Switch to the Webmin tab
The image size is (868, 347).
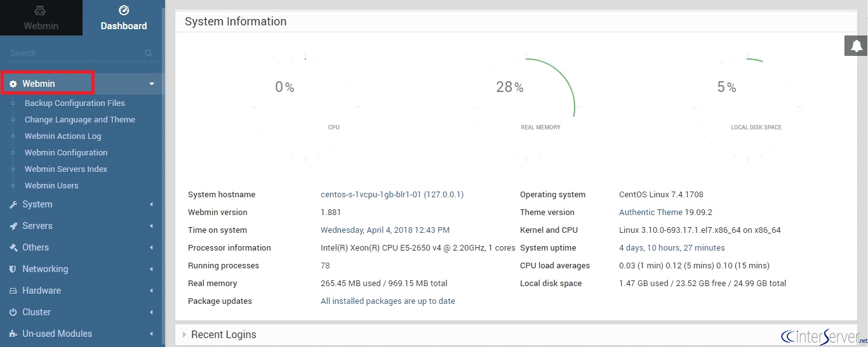coord(41,18)
